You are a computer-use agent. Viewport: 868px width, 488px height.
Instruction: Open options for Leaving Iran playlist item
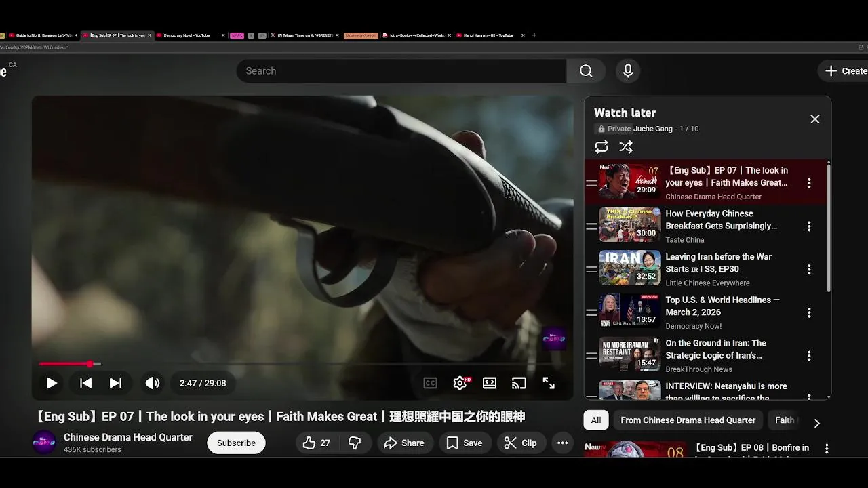[809, 270]
